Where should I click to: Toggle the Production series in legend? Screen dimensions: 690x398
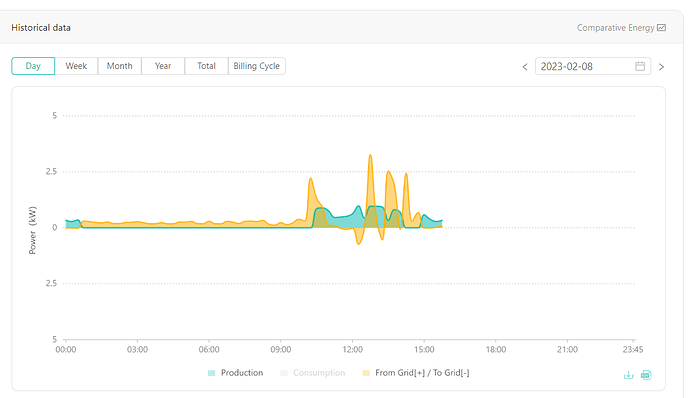[x=235, y=373]
